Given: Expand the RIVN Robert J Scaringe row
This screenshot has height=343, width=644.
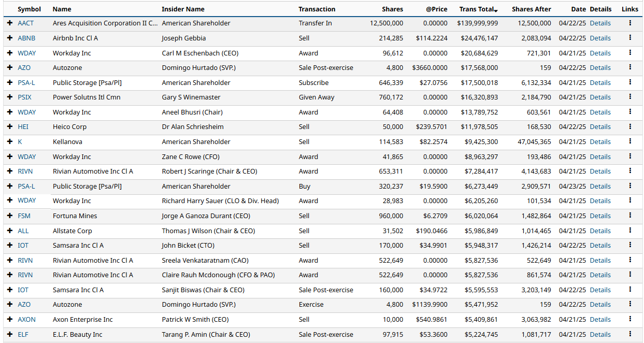Looking at the screenshot, I should tap(10, 171).
